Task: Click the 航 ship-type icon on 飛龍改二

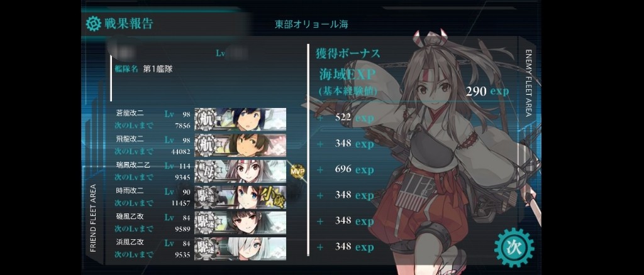Action: tap(206, 146)
